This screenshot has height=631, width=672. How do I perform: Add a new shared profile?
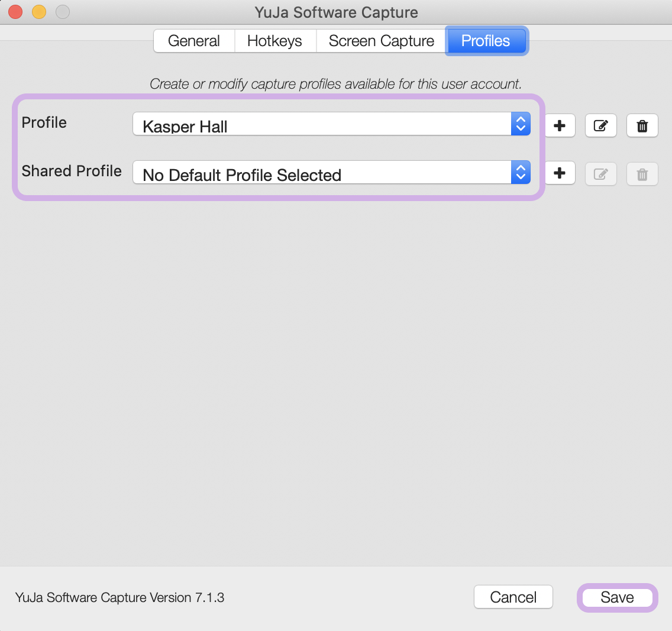(559, 173)
